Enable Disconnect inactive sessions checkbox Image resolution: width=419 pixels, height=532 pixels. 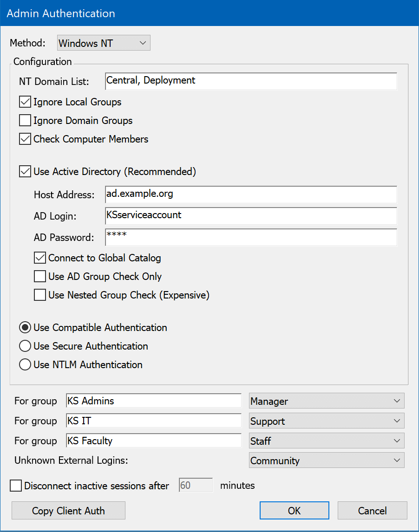(16, 486)
